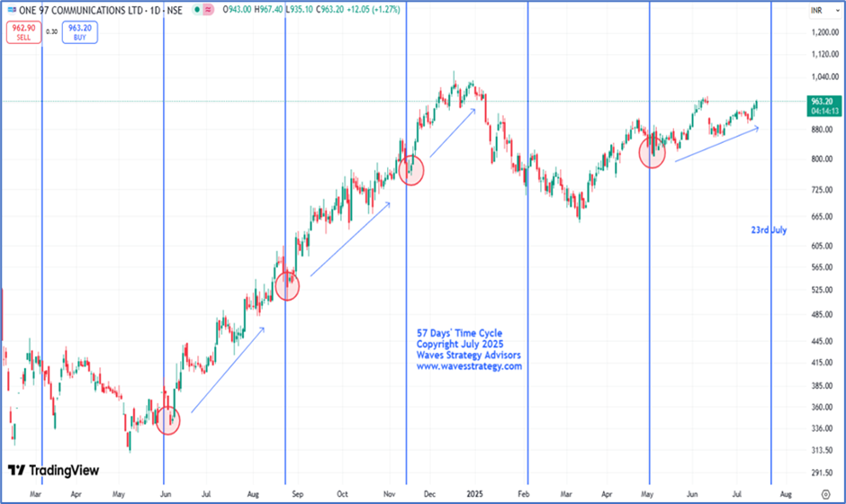Click the TradingView logo watermark
This screenshot has width=846, height=504.
[53, 471]
